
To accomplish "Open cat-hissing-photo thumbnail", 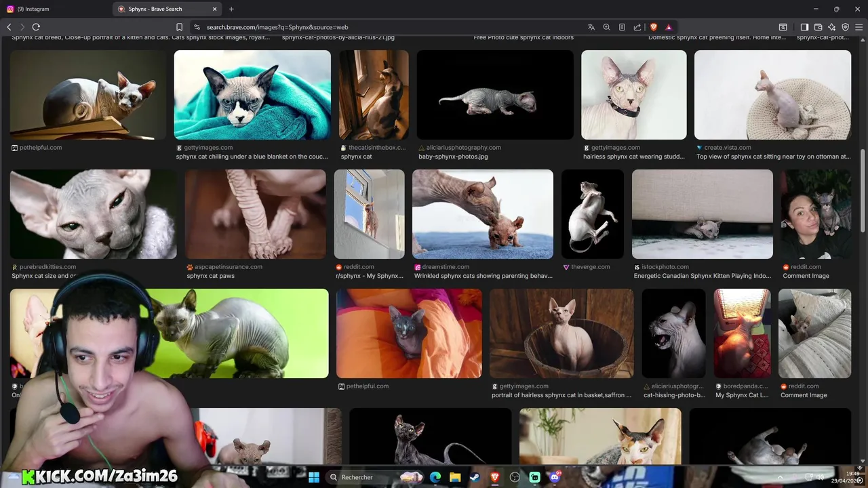I will coord(674,333).
